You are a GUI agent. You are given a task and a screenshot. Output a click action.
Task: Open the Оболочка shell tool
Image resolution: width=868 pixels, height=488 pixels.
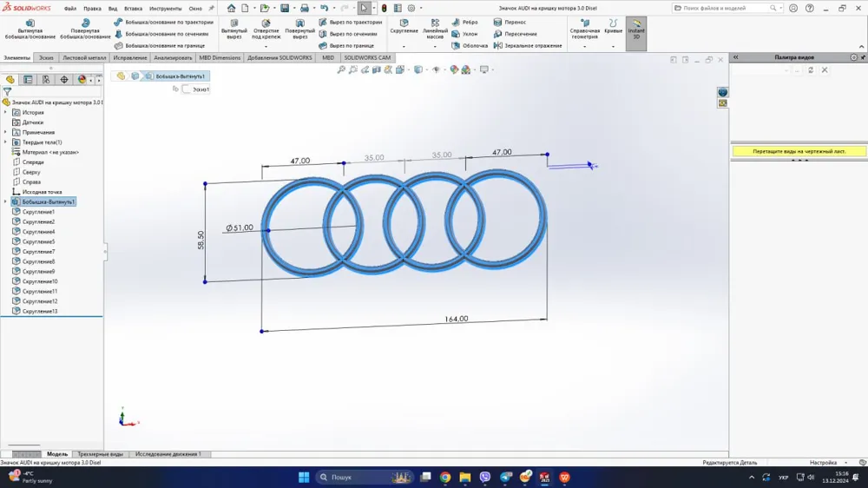click(470, 46)
